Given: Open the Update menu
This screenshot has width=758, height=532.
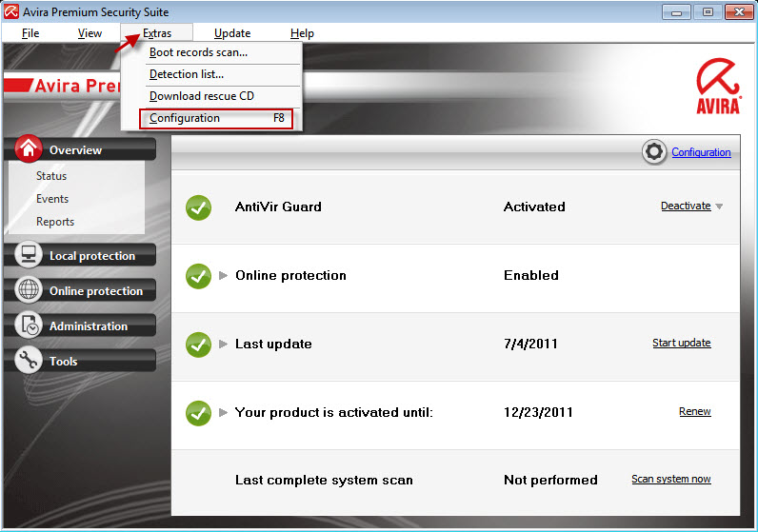Looking at the screenshot, I should pyautogui.click(x=232, y=33).
